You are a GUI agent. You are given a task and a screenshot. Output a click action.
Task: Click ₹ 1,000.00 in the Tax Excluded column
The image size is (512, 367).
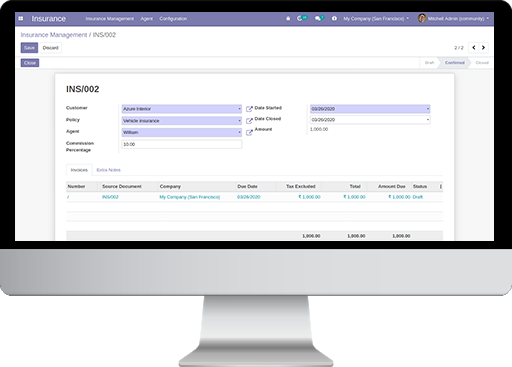tap(309, 197)
